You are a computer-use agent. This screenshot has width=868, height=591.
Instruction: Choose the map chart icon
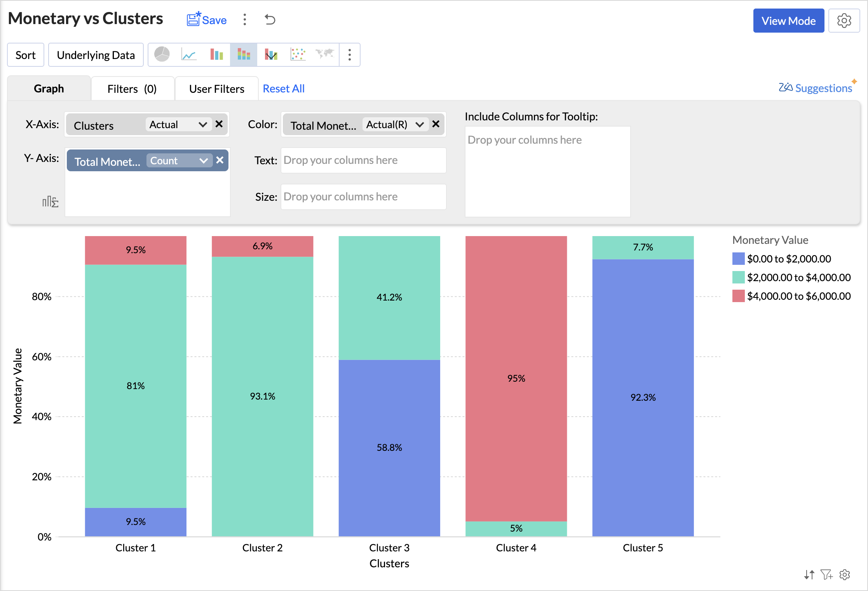[325, 54]
